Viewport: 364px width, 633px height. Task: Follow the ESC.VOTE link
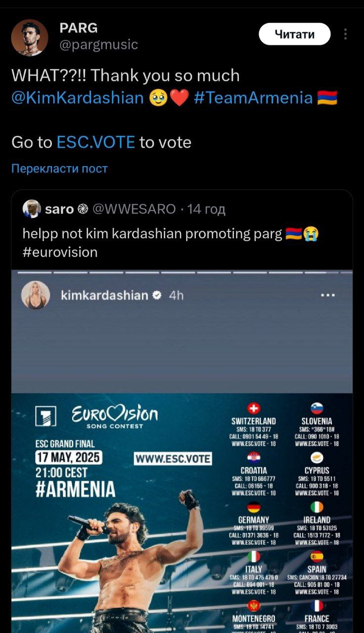[x=96, y=142]
